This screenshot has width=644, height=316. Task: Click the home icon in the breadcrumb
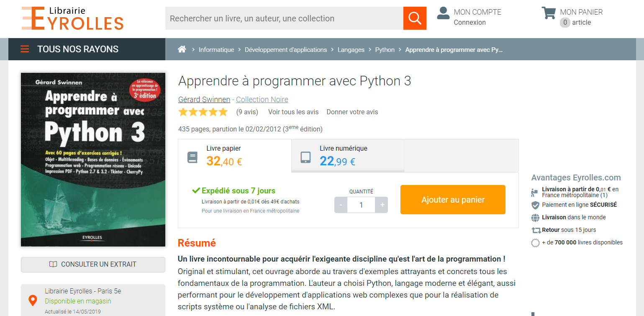[182, 49]
